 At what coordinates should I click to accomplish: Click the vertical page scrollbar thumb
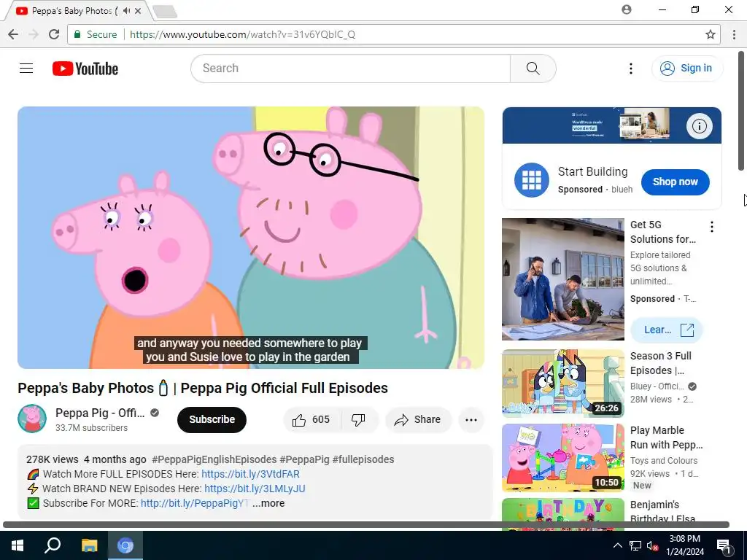pyautogui.click(x=741, y=111)
